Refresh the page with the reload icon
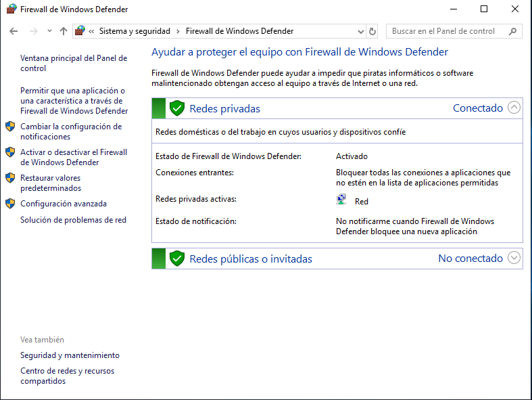The height and width of the screenshot is (400, 532). coord(372,31)
